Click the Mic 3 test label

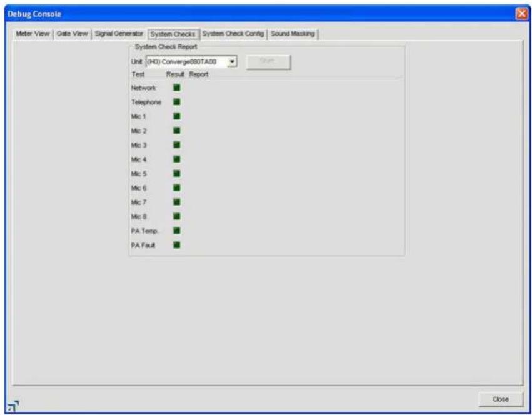coord(138,145)
